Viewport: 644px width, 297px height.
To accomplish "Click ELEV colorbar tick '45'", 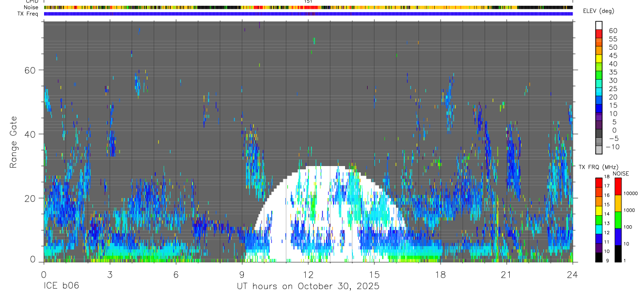I will pyautogui.click(x=613, y=56).
